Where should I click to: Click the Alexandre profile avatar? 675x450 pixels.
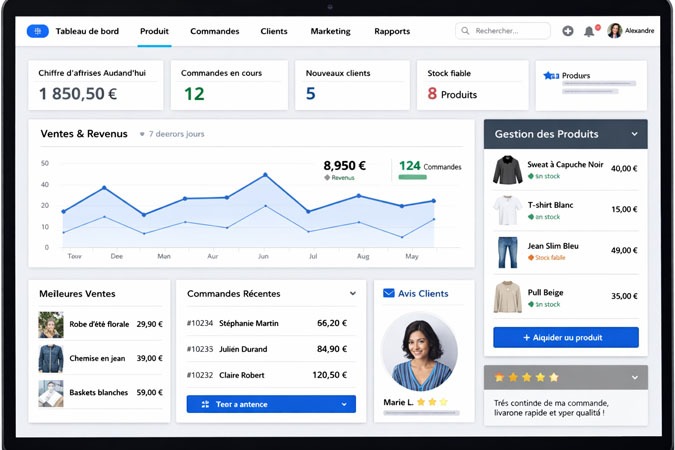coord(614,31)
